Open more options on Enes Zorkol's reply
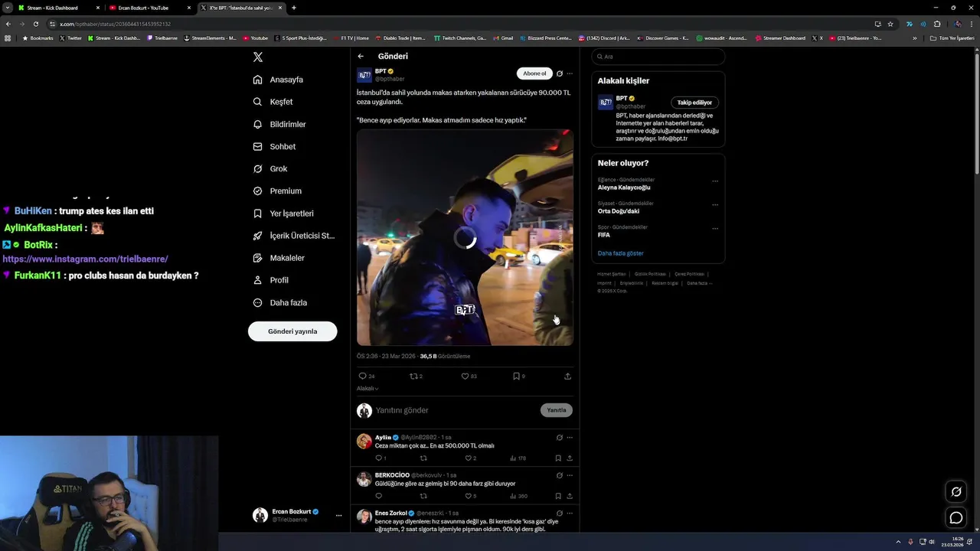Viewport: 980px width, 551px height. click(570, 514)
